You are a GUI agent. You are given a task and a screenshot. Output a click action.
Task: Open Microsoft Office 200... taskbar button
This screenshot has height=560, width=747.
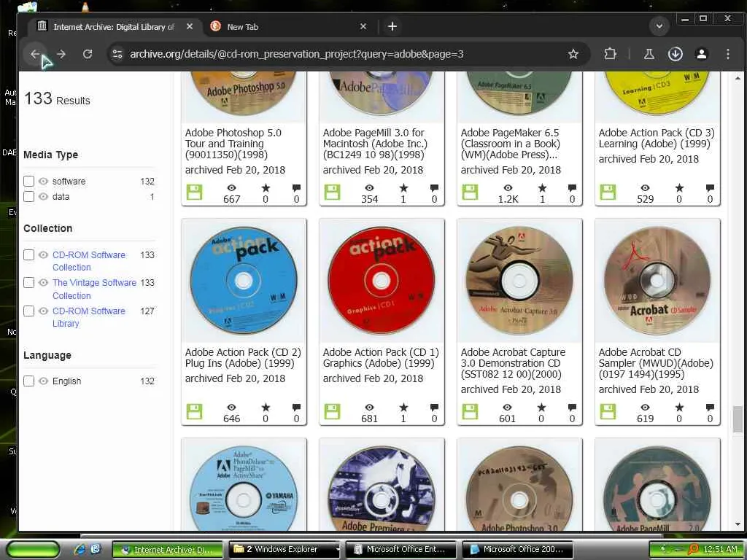517,549
